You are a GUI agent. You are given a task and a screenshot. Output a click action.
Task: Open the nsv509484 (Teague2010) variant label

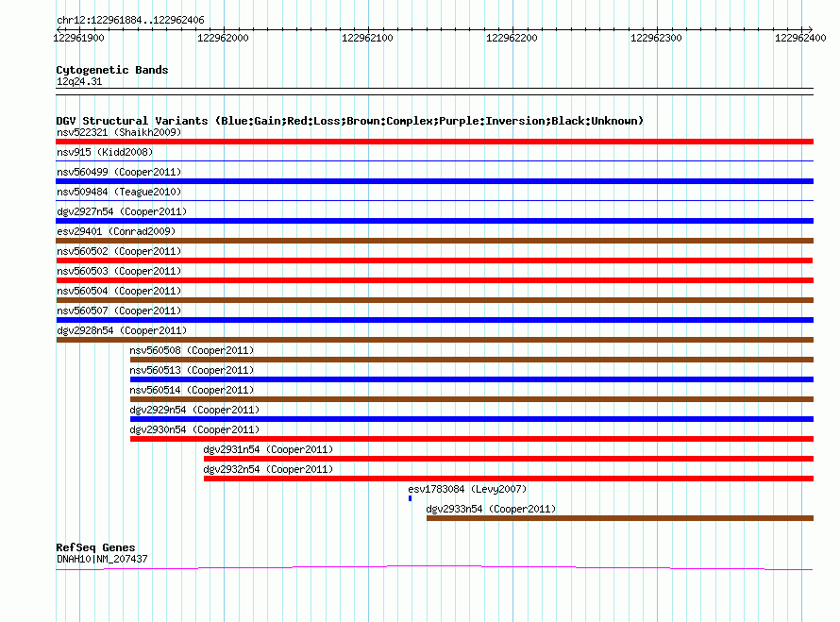coord(119,192)
